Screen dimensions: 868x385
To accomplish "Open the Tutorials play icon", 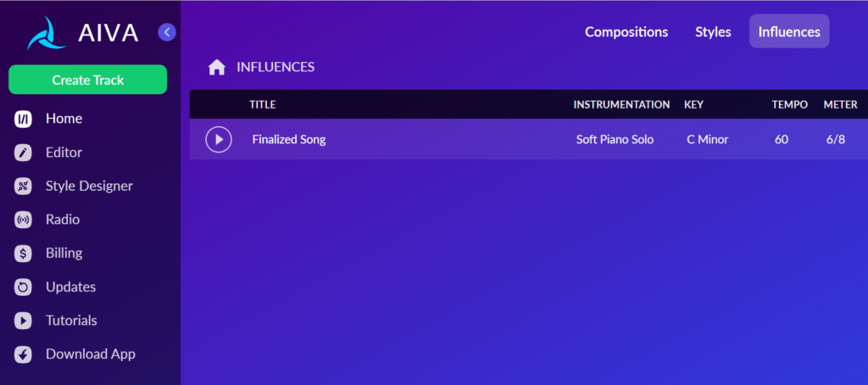I will pyautogui.click(x=23, y=321).
